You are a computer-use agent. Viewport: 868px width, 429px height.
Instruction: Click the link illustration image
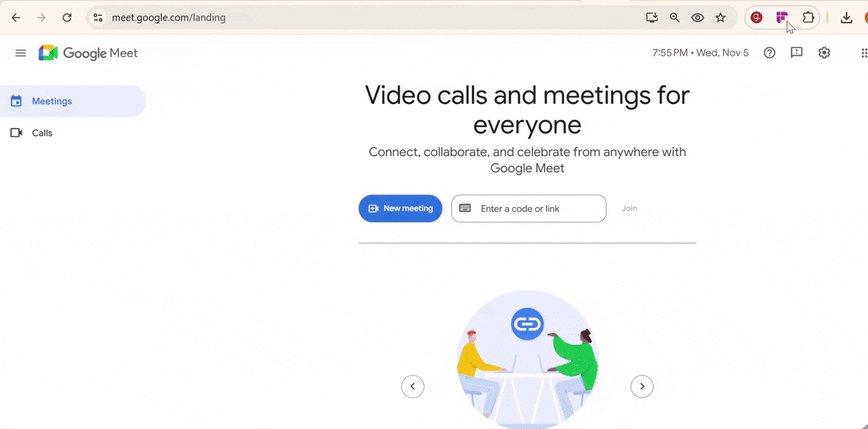(528, 360)
